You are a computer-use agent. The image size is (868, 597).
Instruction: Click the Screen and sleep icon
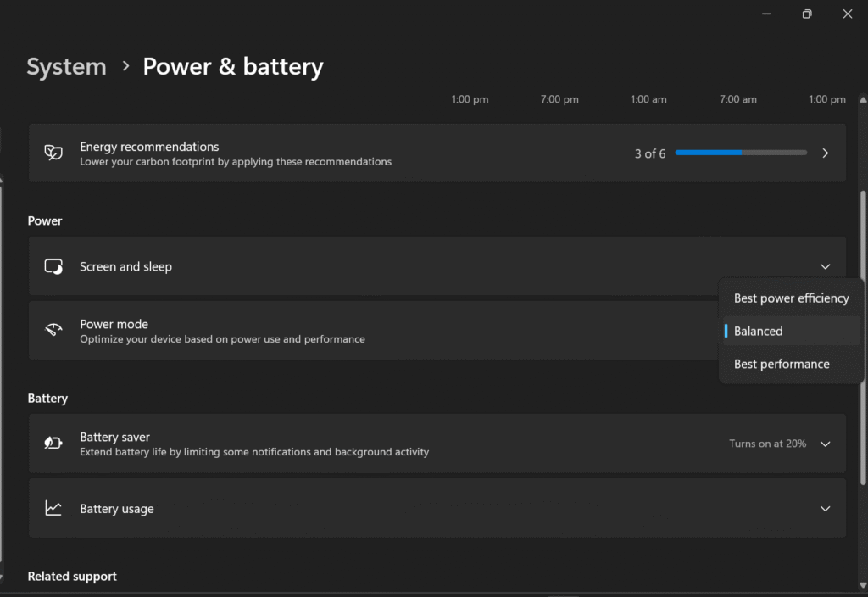tap(53, 266)
